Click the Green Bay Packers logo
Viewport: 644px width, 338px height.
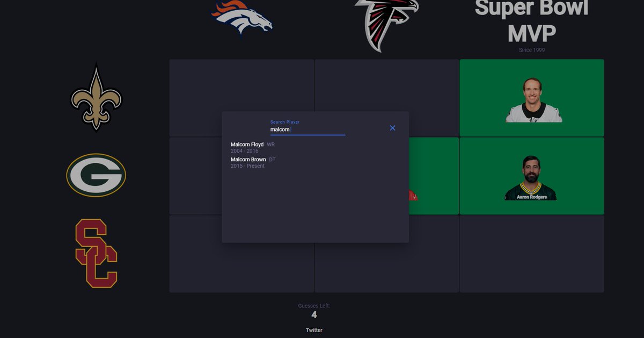(96, 175)
